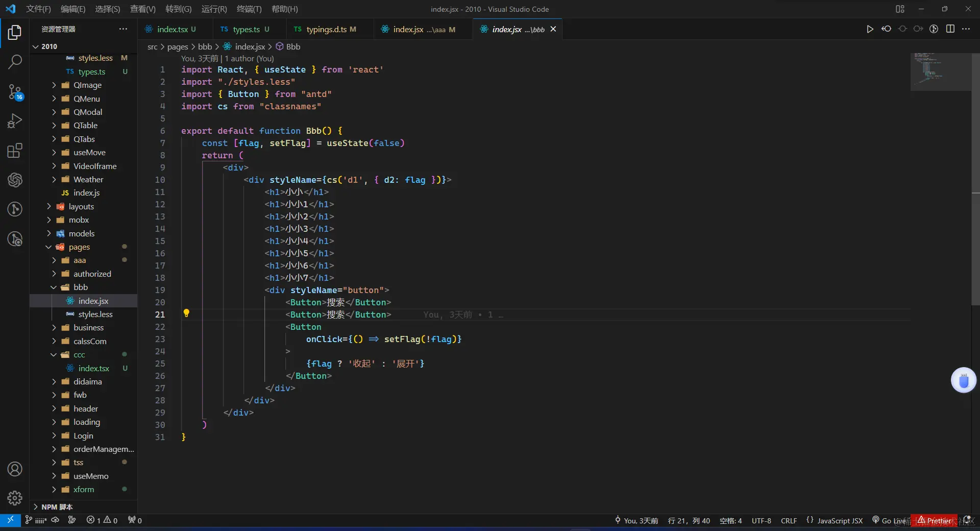Click the 行 21, 列 40 cursor position
Viewport: 980px width, 531px height.
(689, 520)
